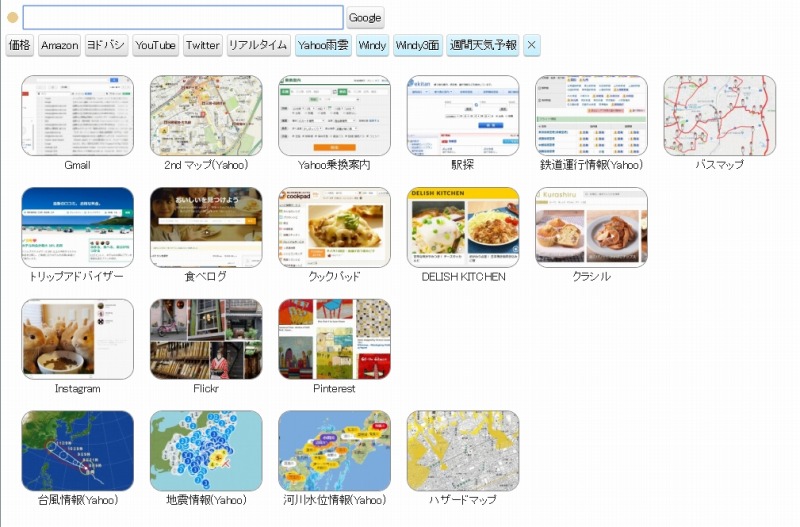Screen dimensions: 800x527
Task: Click the バスマップ text label
Action: [719, 165]
